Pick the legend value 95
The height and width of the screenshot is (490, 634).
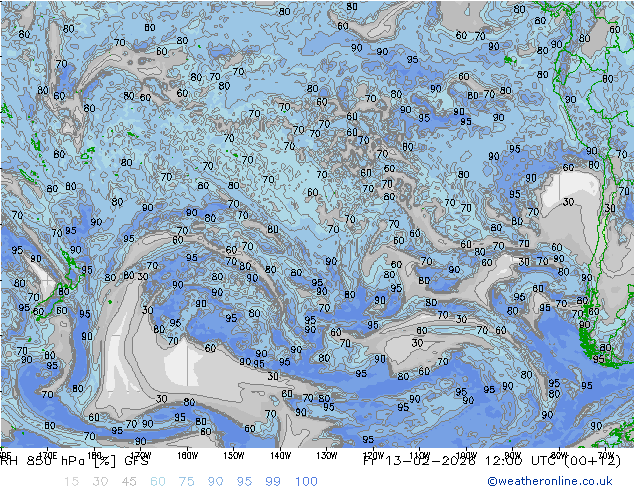[x=244, y=481]
